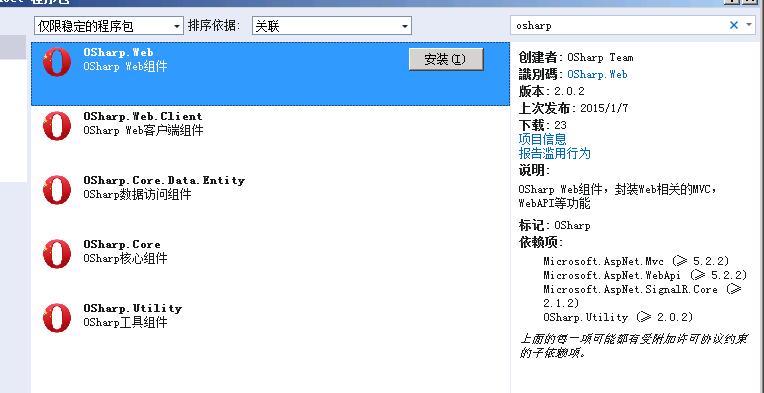Expand the 关联 sort order dropdown
This screenshot has height=393, width=764.
pyautogui.click(x=332, y=26)
